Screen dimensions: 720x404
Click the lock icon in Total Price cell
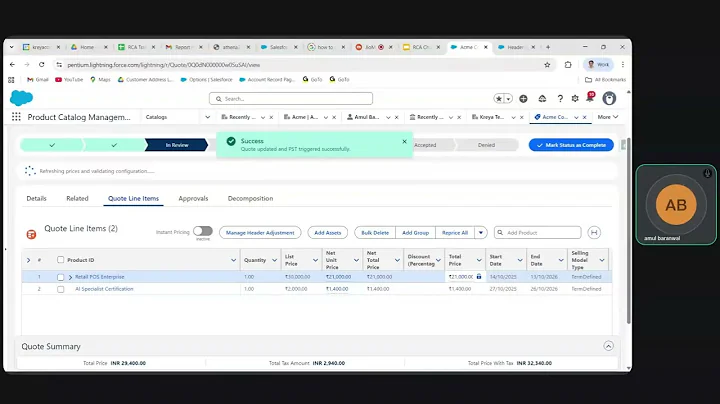tap(479, 276)
